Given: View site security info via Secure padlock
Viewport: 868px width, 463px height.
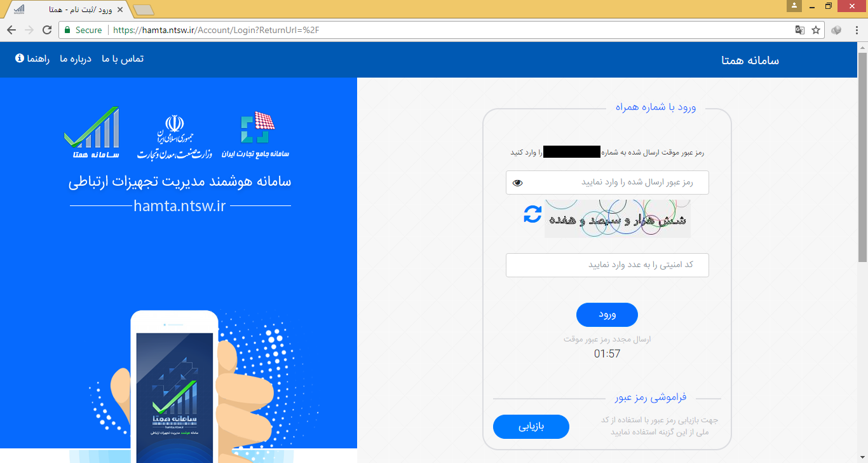Looking at the screenshot, I should 83,30.
